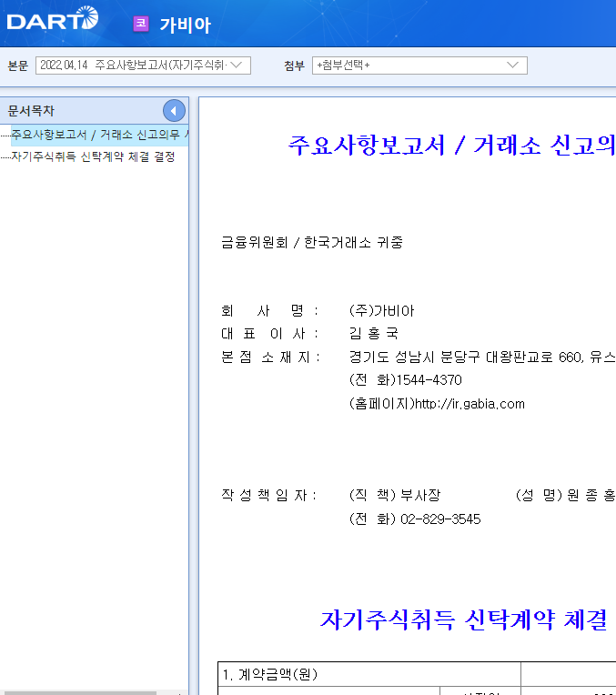Click the 본 점 소 재 지 label
Image resolution: width=616 pixels, height=695 pixels.
270,357
